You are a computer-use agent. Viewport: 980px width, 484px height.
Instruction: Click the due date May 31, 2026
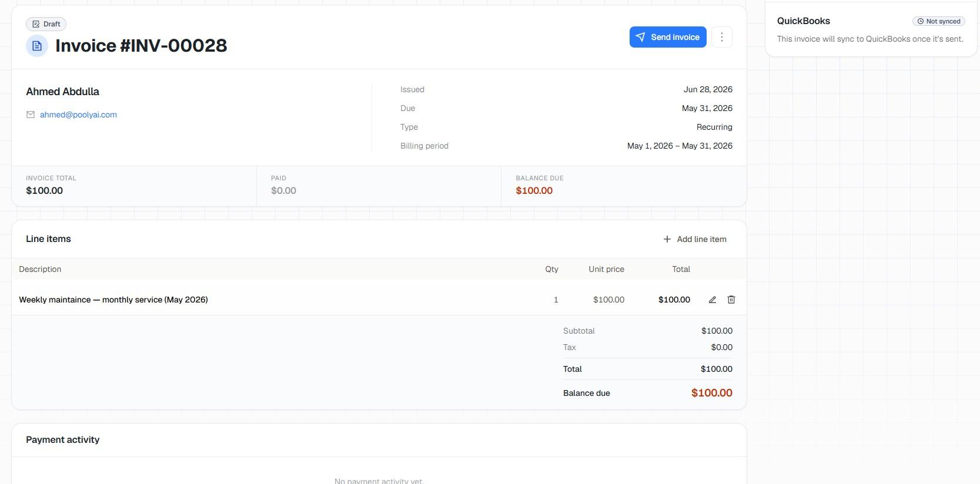pos(707,108)
